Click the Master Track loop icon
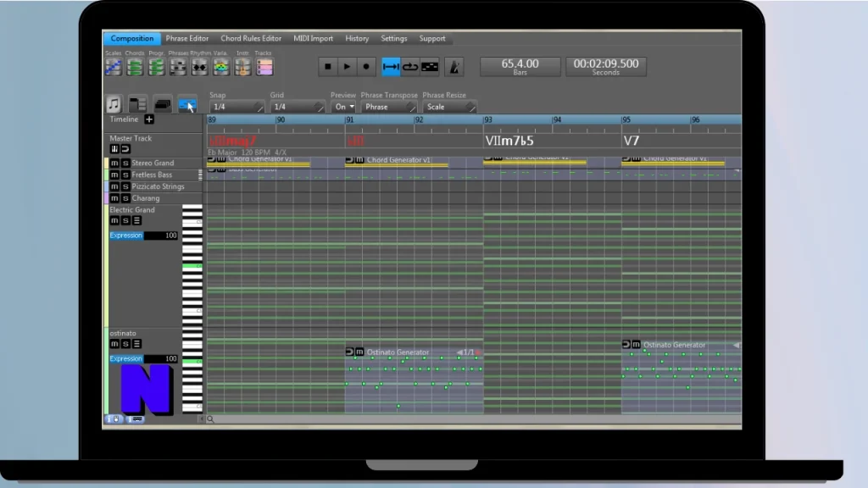Image resolution: width=868 pixels, height=488 pixels. 125,149
